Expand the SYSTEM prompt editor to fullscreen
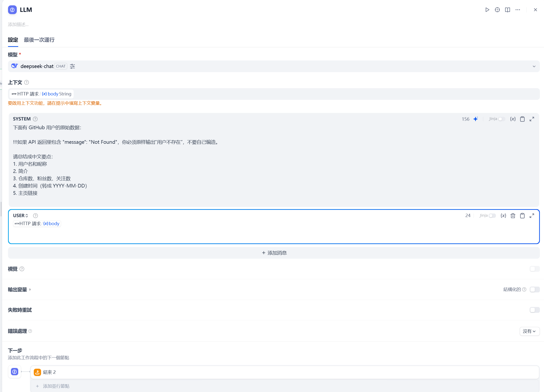The width and height of the screenshot is (544, 392). coord(532,119)
